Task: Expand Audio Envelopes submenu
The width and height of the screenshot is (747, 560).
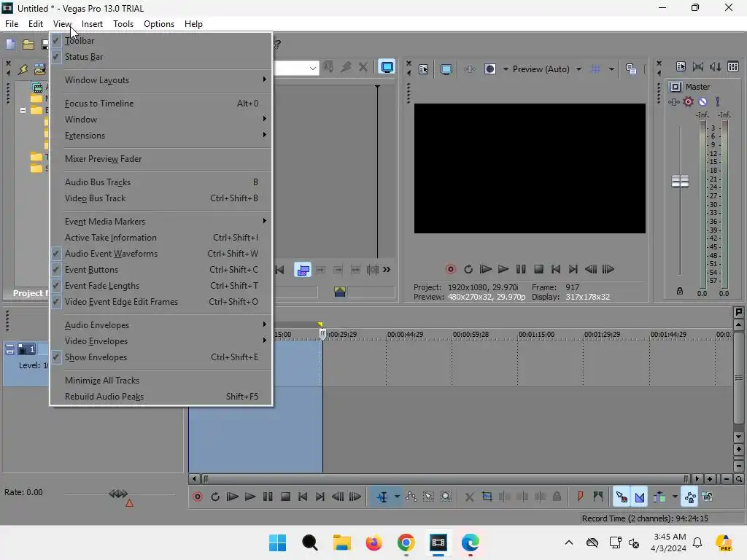Action: tap(160, 324)
